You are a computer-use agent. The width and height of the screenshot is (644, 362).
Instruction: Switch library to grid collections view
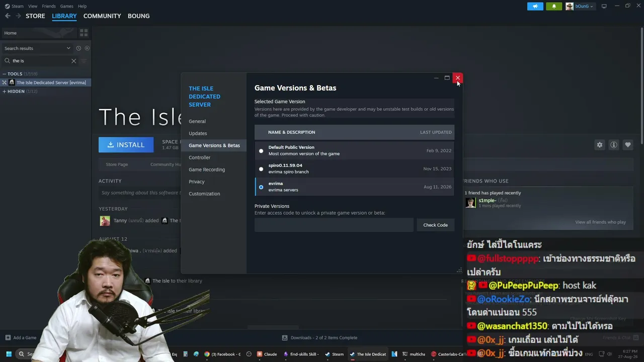pos(84,33)
